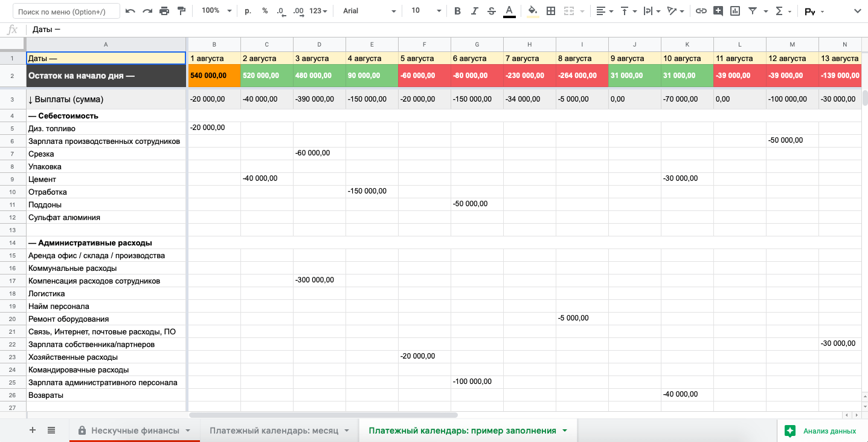Image resolution: width=868 pixels, height=442 pixels.
Task: Open the fill color picker
Action: 532,11
